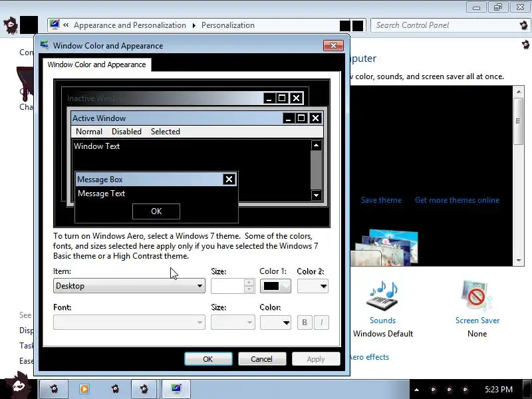Click Windows Default text under Sounds
Viewport: 532px width, 399px height.
tap(383, 334)
